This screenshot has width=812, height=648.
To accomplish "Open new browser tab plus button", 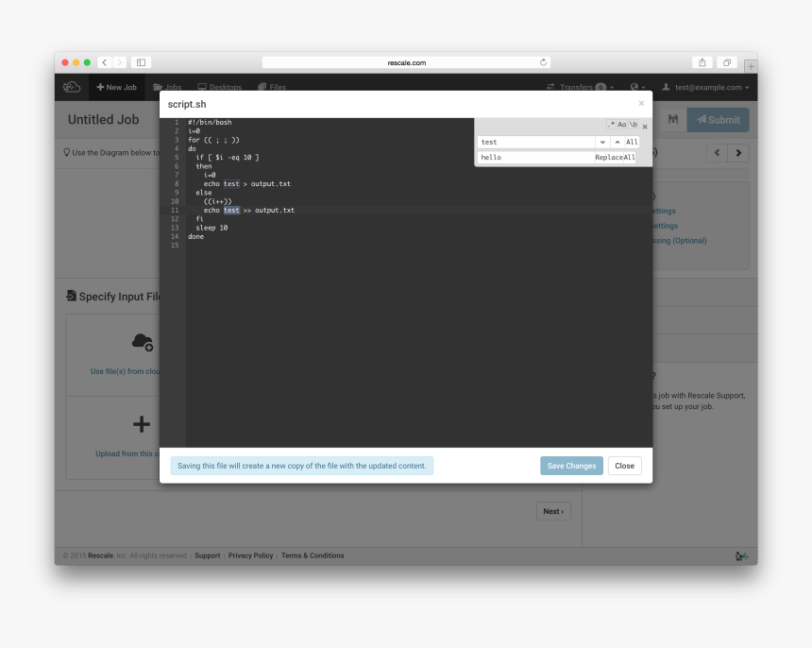I will (x=751, y=66).
